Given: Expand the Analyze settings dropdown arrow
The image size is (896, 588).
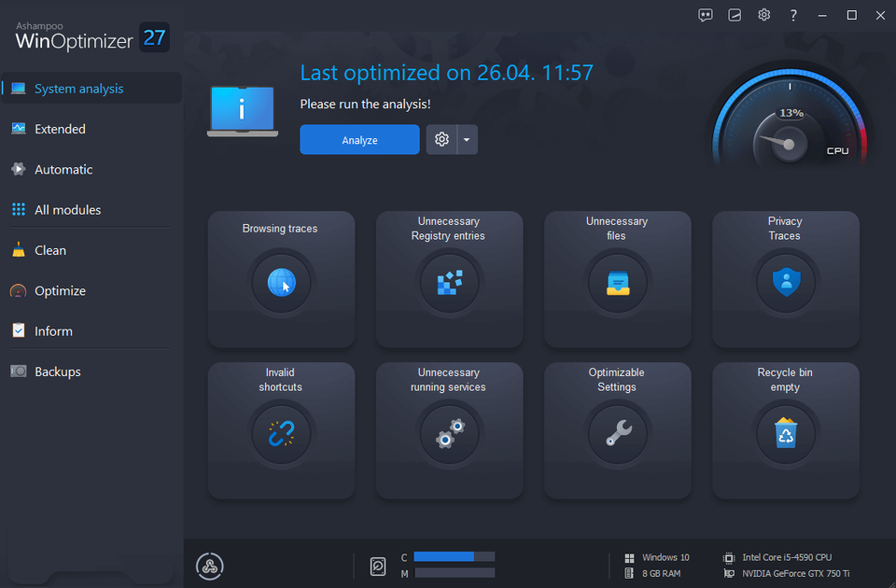Looking at the screenshot, I should click(x=468, y=138).
